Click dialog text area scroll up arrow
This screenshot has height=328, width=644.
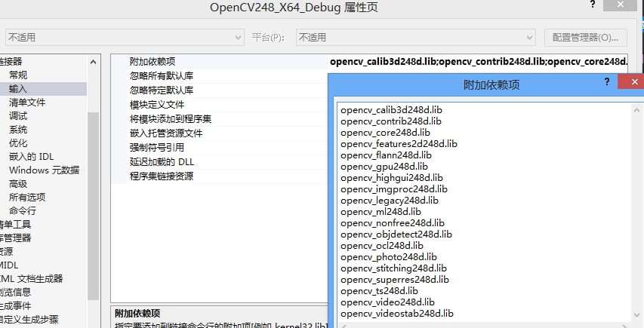pyautogui.click(x=636, y=110)
